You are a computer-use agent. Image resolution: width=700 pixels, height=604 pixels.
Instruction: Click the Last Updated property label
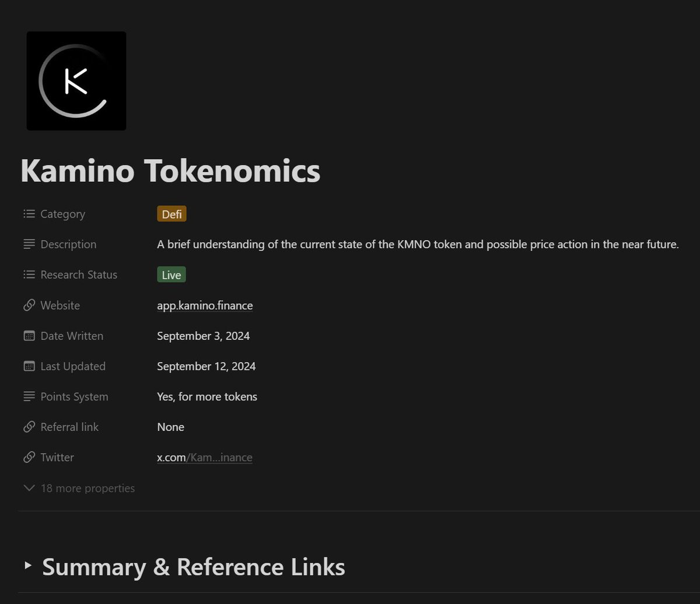coord(73,366)
